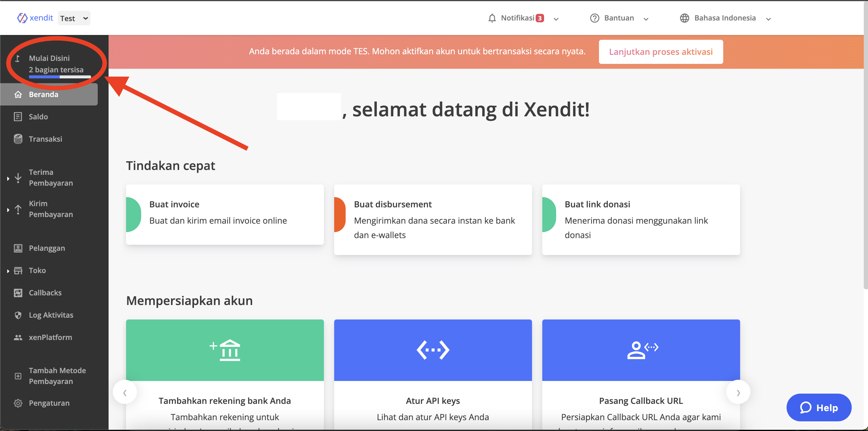Click the Bantuan question mark icon
This screenshot has height=431, width=868.
tap(595, 18)
